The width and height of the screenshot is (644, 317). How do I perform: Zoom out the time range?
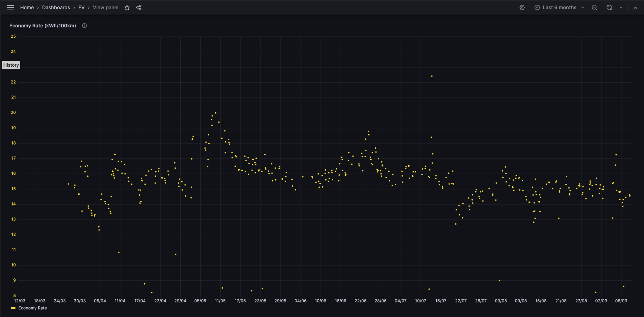coord(594,7)
